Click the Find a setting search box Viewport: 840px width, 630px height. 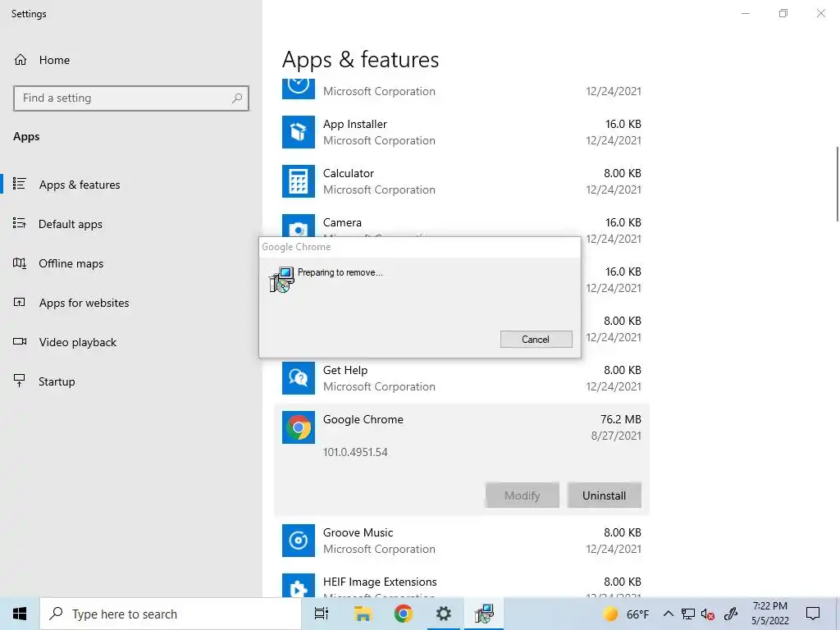click(130, 98)
